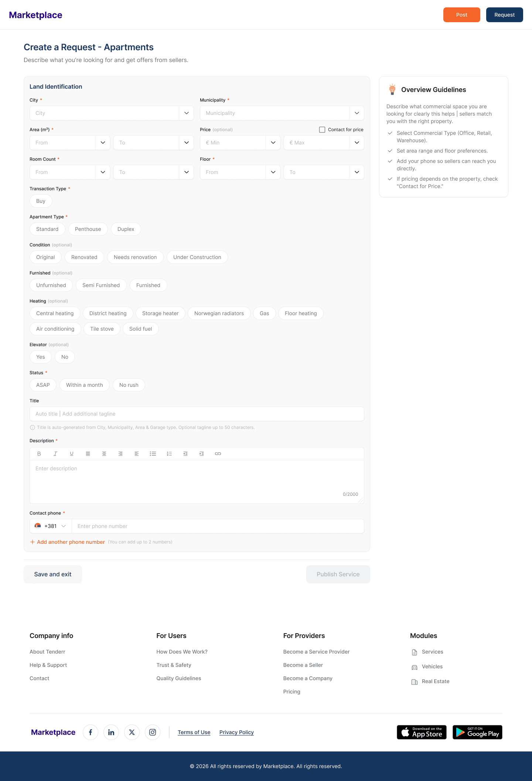Click Add another phone number link
The width and height of the screenshot is (532, 781).
[71, 542]
